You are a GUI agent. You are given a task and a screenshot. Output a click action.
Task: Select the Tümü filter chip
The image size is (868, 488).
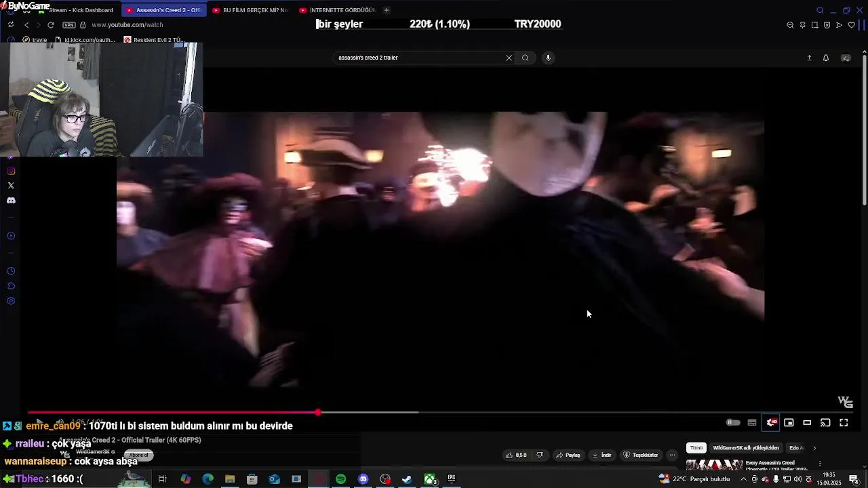pos(696,448)
